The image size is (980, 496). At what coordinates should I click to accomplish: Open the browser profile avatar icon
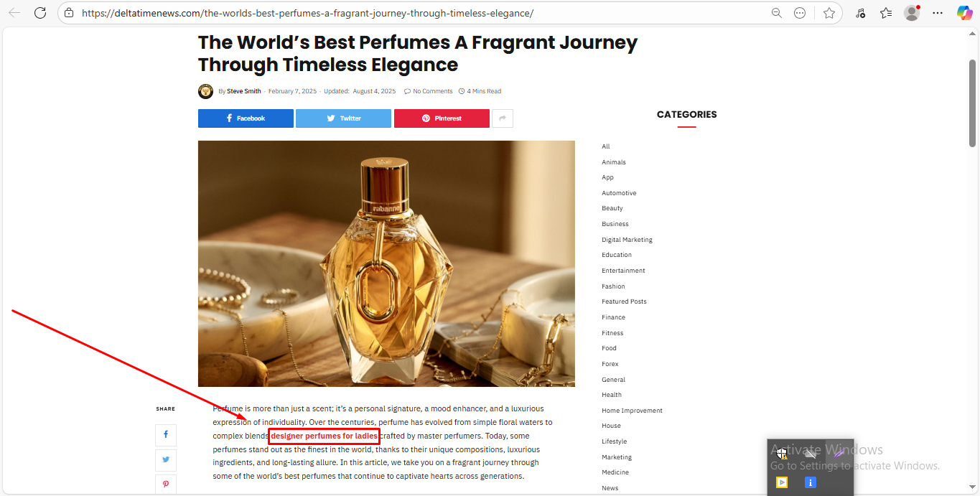click(x=912, y=13)
